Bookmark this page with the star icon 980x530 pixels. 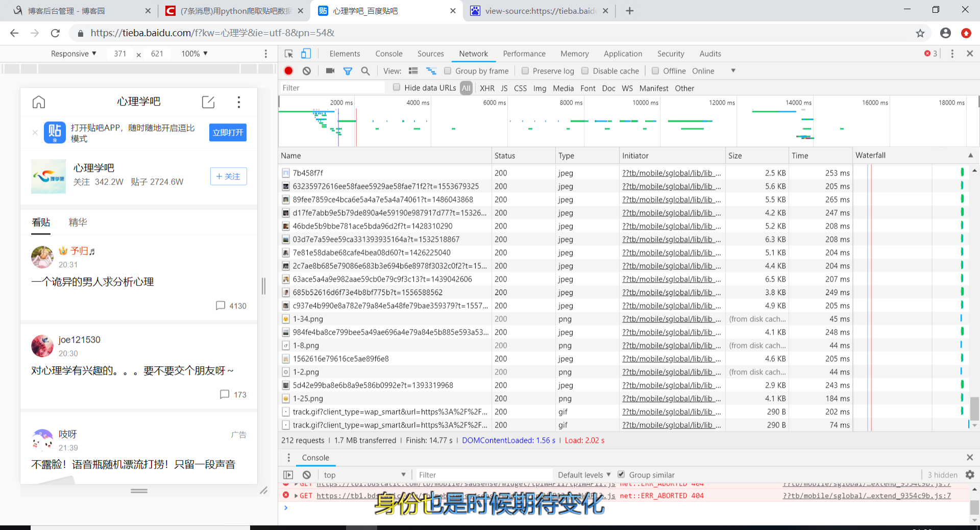tap(920, 33)
